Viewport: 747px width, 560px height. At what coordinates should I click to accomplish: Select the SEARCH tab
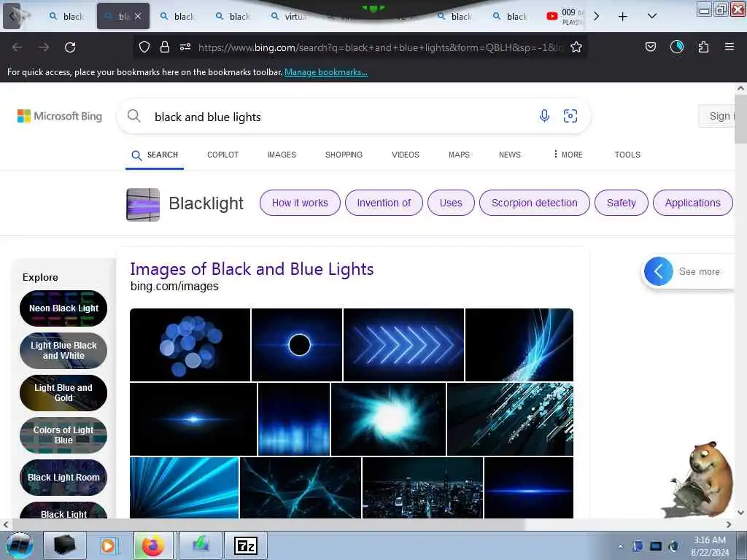click(x=155, y=155)
